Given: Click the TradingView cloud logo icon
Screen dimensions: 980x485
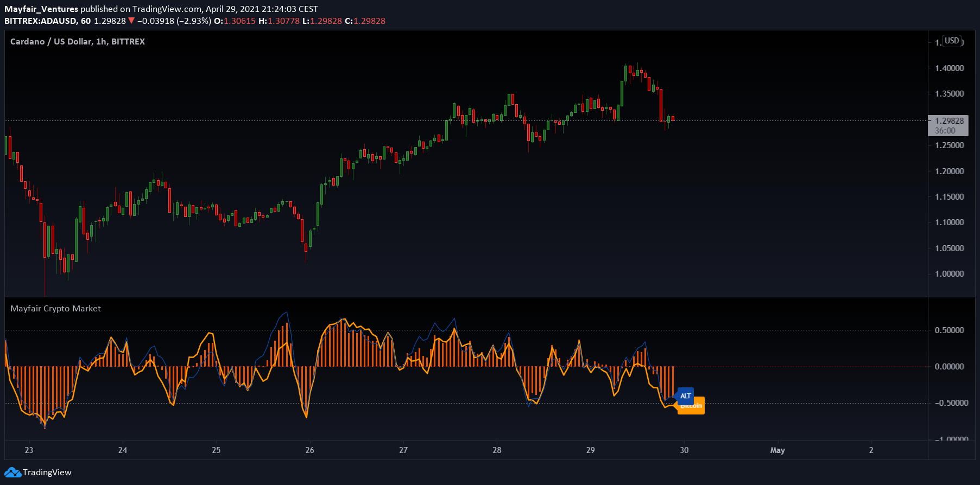Looking at the screenshot, I should click(12, 473).
